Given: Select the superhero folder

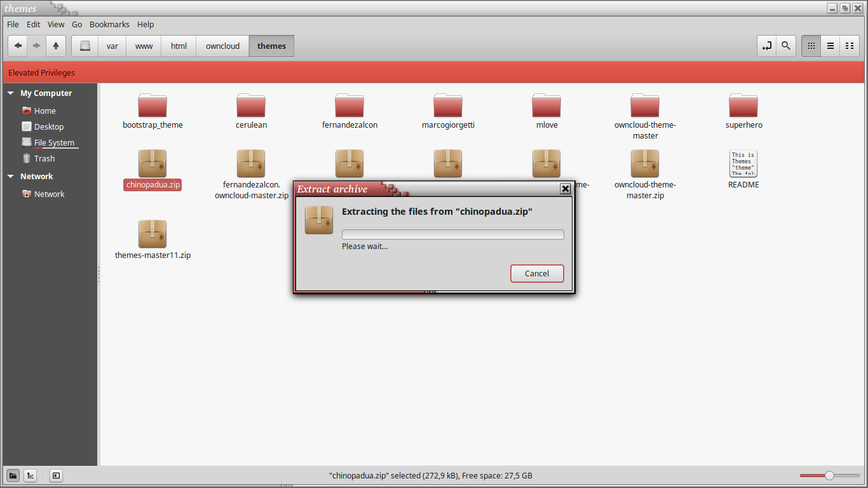Looking at the screenshot, I should 743,111.
